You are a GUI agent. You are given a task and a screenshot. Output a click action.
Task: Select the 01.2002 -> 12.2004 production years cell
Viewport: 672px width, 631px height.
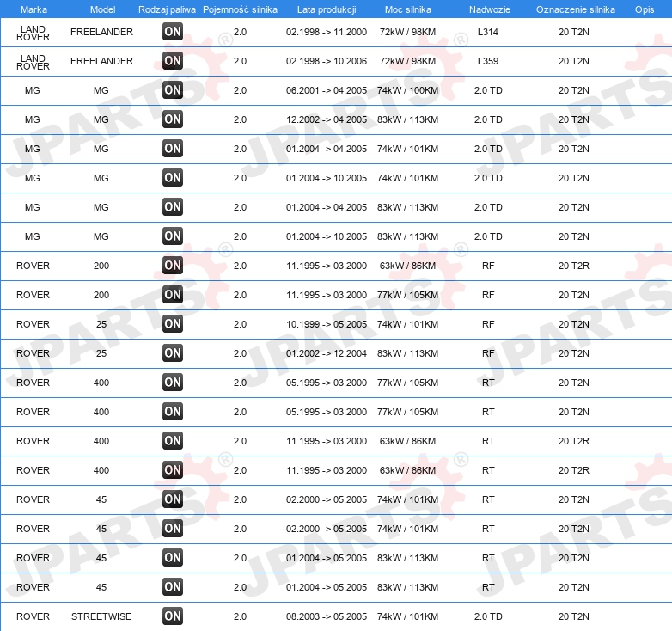click(x=327, y=353)
